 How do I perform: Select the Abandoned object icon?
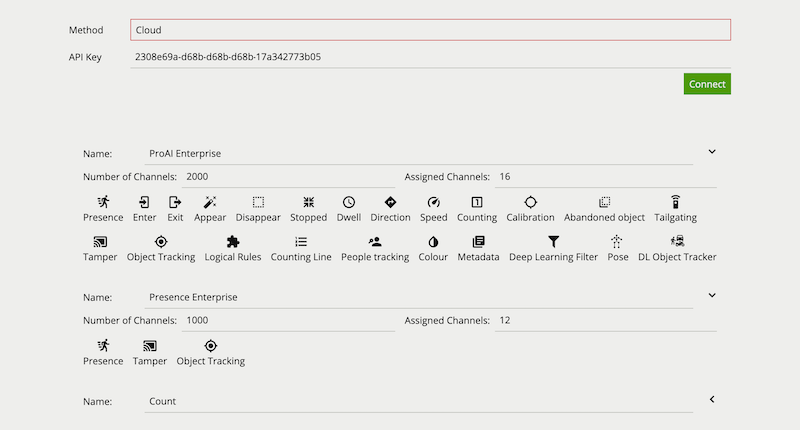[604, 202]
